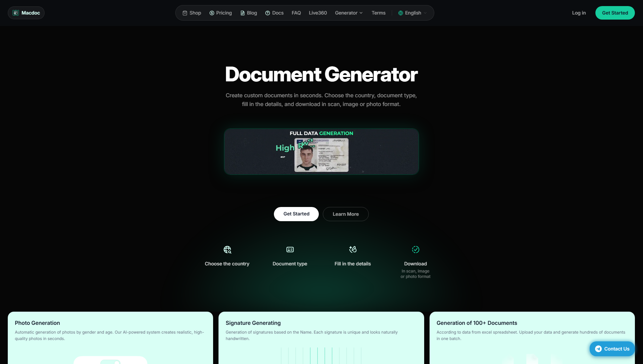Click the Learn More button
643x364 pixels.
pyautogui.click(x=345, y=214)
